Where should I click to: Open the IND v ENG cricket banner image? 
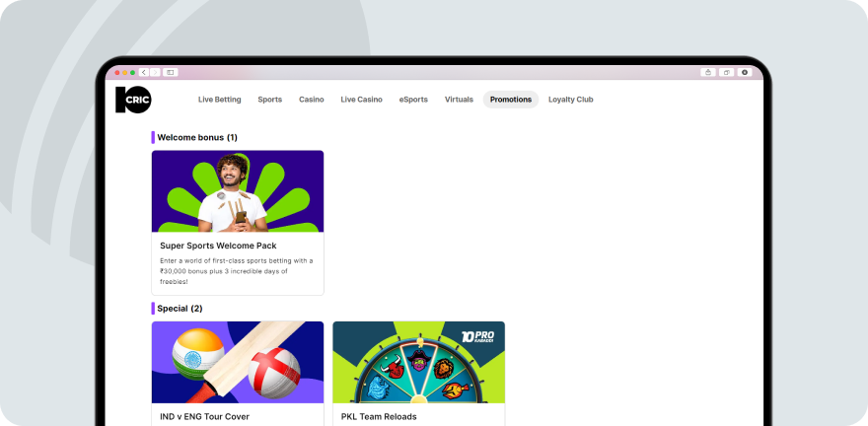[x=238, y=362]
